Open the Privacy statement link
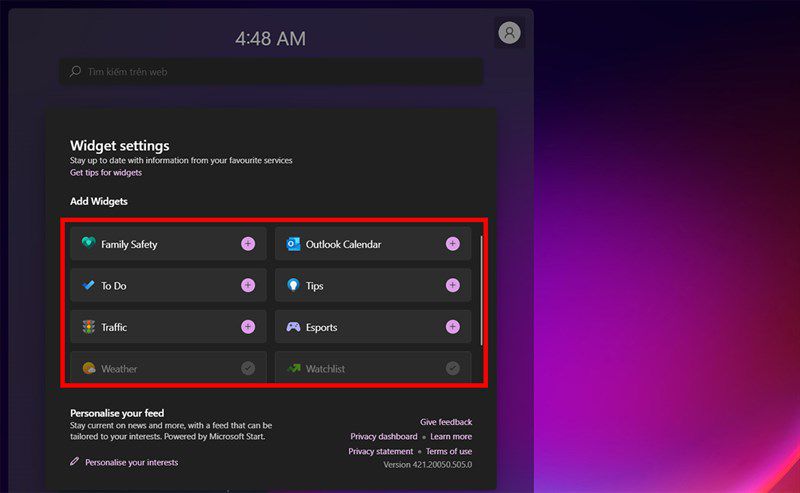 [x=381, y=451]
